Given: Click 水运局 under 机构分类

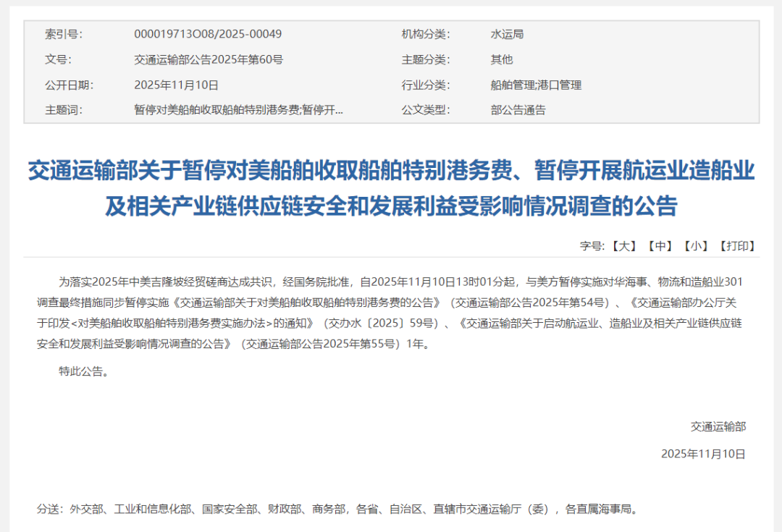Looking at the screenshot, I should pyautogui.click(x=507, y=34).
